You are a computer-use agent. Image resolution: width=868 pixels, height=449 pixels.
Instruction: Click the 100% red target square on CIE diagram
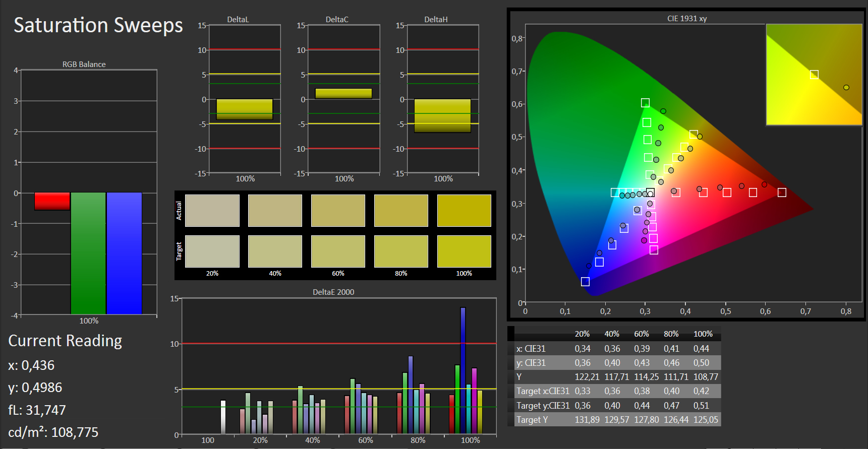click(782, 193)
